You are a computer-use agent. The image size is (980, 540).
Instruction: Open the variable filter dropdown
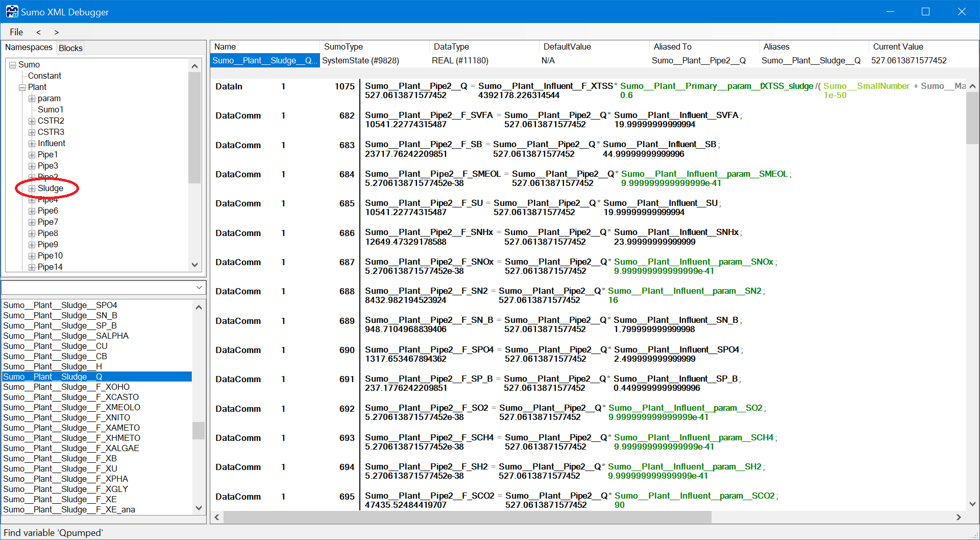click(x=199, y=288)
